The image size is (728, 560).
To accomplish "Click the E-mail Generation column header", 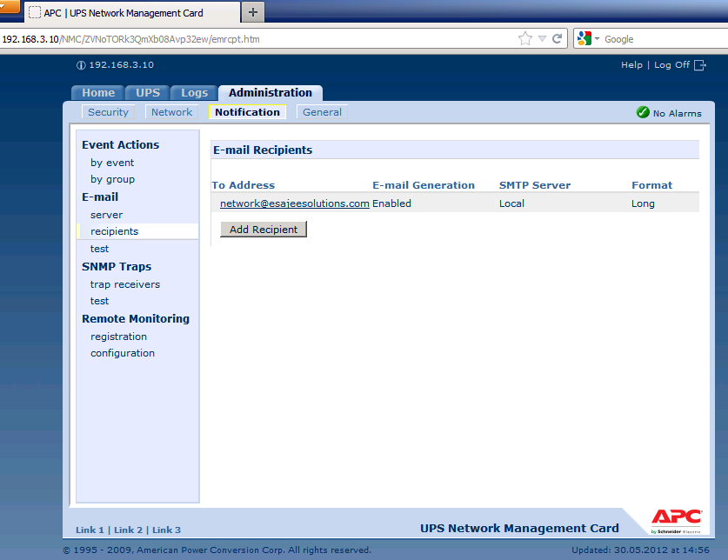I will [x=424, y=185].
